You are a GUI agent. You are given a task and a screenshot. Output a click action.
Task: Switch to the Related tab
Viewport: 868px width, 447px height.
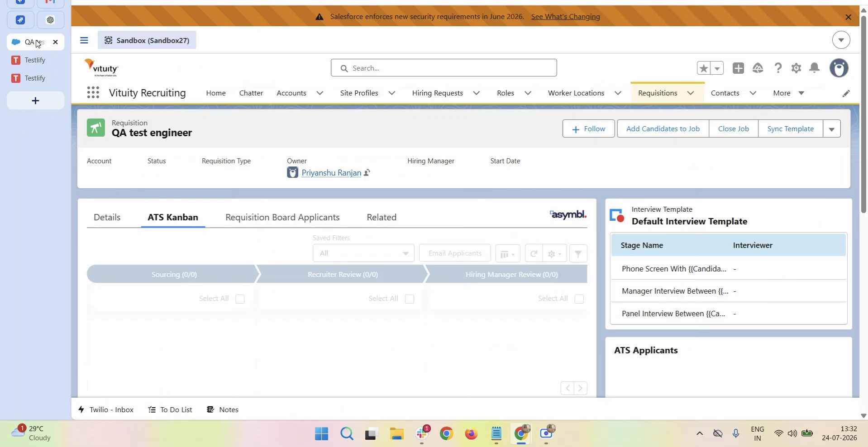(x=382, y=218)
